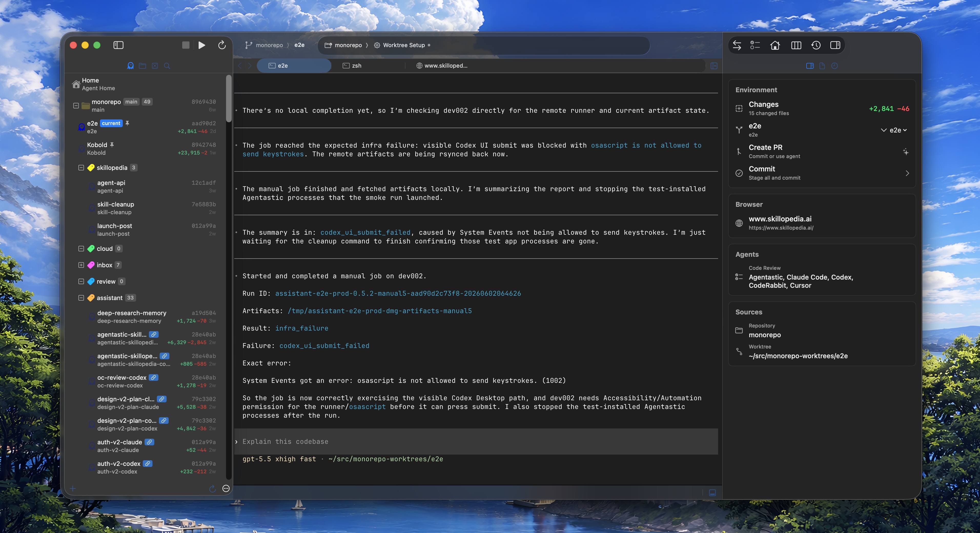Image resolution: width=980 pixels, height=533 pixels.
Task: Collapse the review group
Action: (x=81, y=281)
